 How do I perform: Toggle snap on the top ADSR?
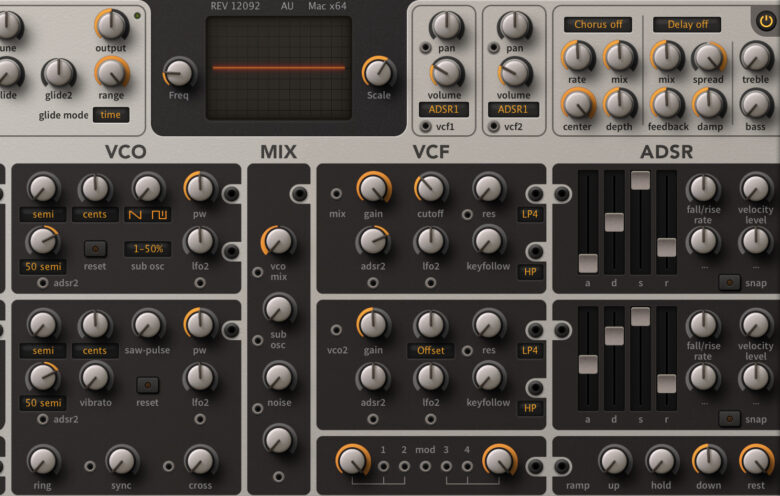(729, 283)
